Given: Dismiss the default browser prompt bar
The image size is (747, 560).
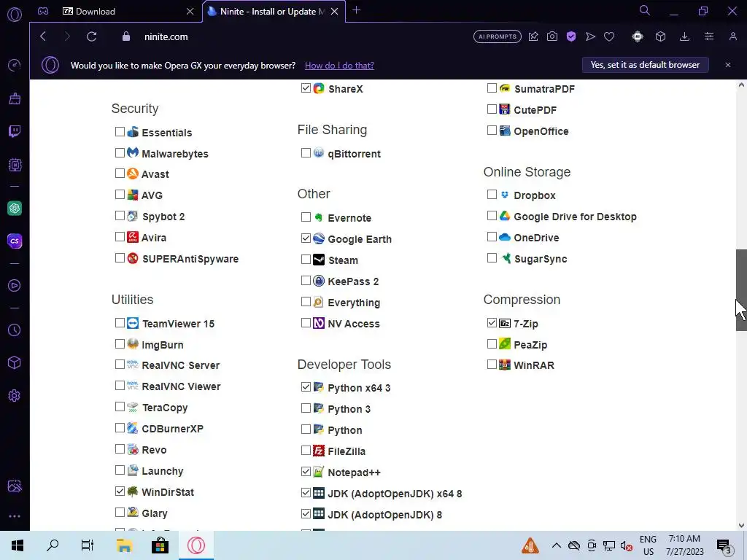Looking at the screenshot, I should point(728,65).
